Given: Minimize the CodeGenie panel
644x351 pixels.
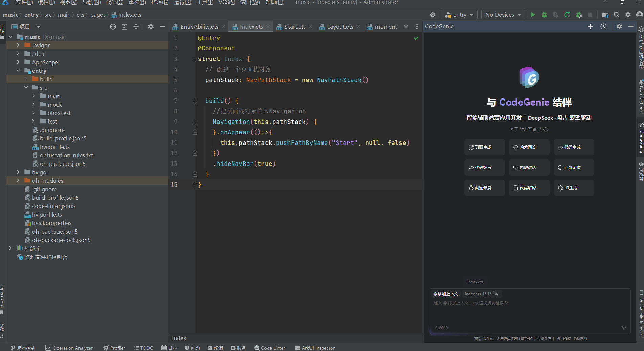Looking at the screenshot, I should coord(631,26).
